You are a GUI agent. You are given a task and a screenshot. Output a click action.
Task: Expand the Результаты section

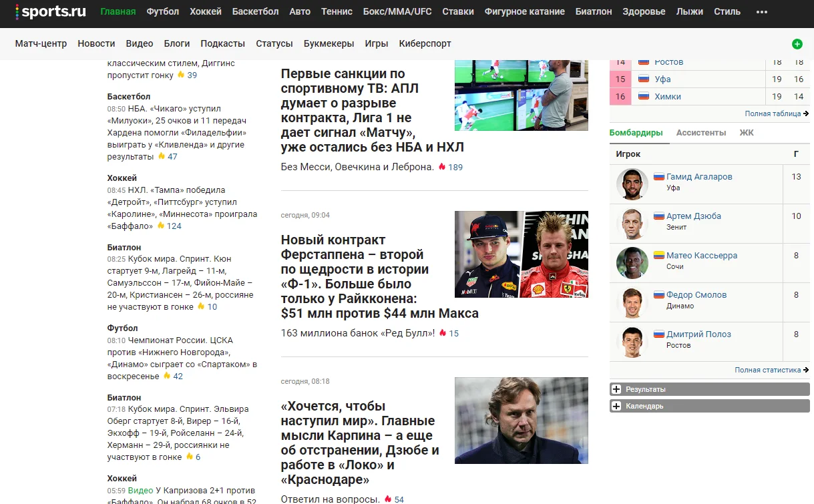pyautogui.click(x=617, y=389)
